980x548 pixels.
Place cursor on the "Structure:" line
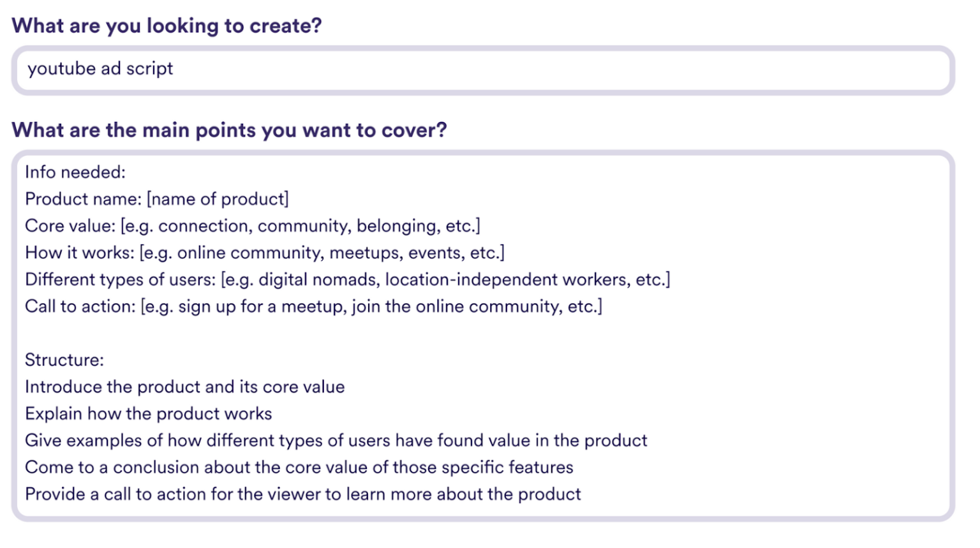click(64, 360)
